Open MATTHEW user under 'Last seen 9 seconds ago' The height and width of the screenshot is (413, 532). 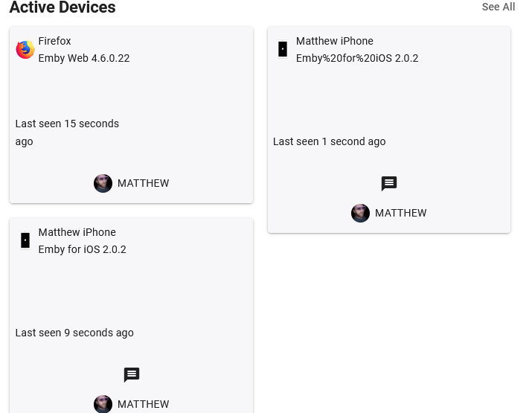[143, 404]
